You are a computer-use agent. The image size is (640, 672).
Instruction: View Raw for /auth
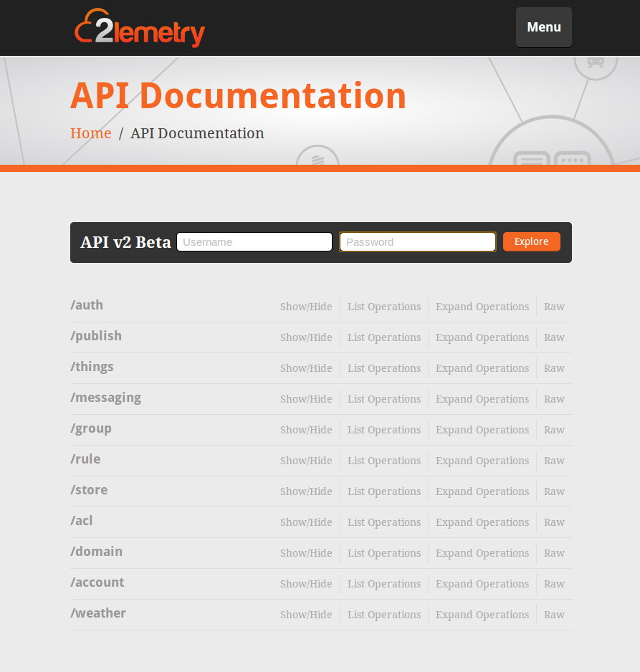coord(554,307)
